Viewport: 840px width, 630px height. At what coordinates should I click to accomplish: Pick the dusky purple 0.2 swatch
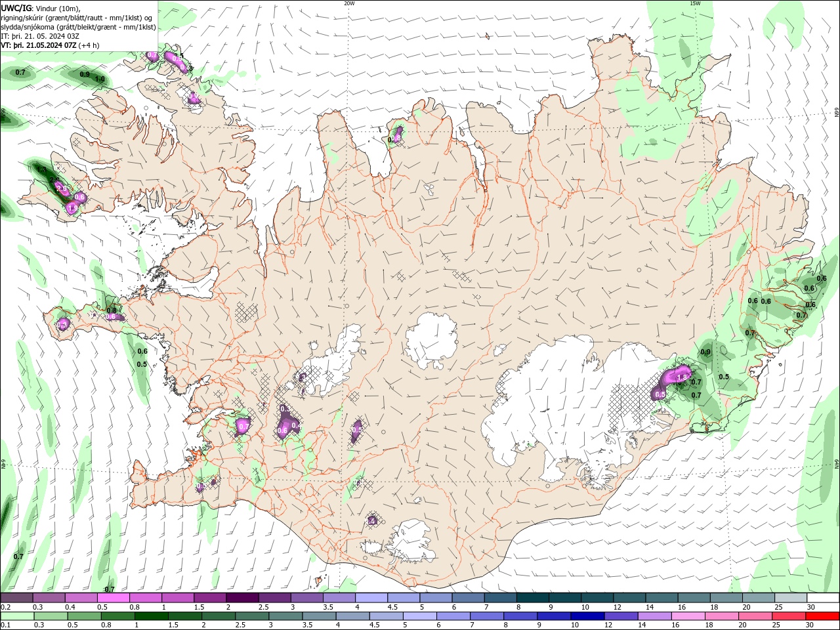click(16, 598)
